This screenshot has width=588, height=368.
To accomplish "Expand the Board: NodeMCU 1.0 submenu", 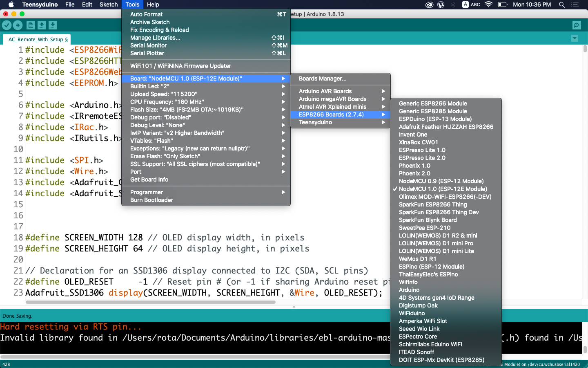I will (206, 79).
